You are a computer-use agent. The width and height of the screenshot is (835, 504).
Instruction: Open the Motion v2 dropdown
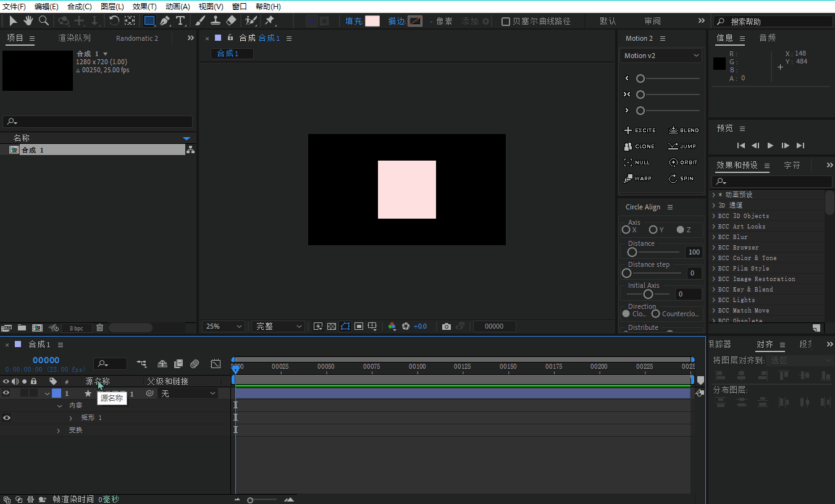click(x=661, y=56)
